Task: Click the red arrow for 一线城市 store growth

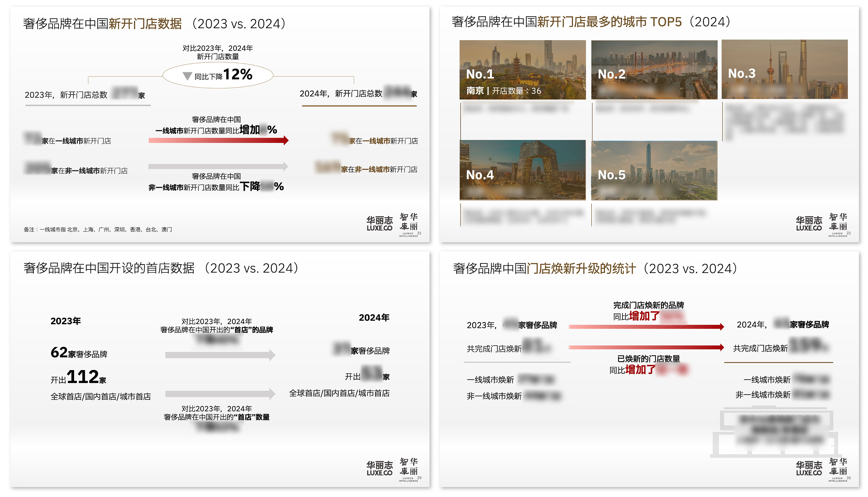Action: 219,140
